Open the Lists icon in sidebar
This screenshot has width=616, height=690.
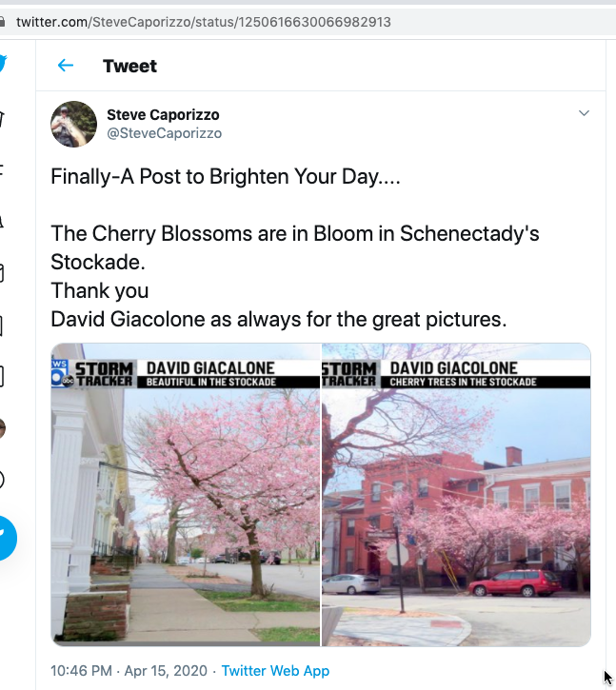pos(2,377)
